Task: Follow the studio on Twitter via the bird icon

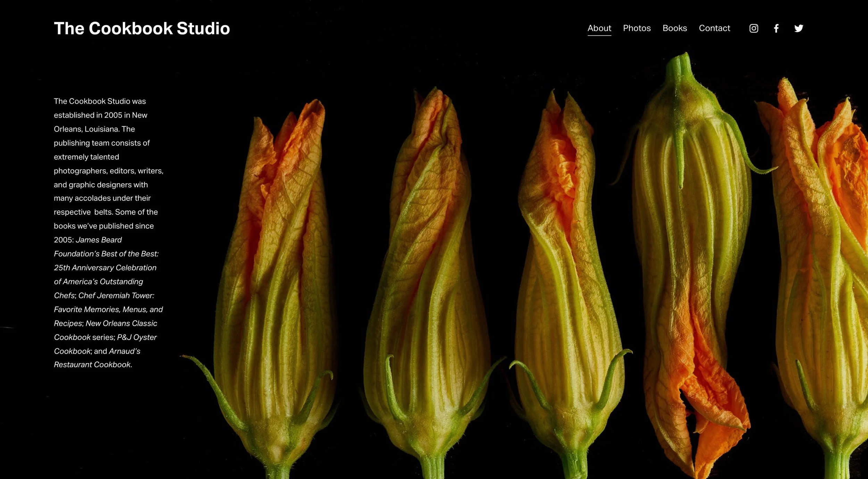Action: [799, 28]
